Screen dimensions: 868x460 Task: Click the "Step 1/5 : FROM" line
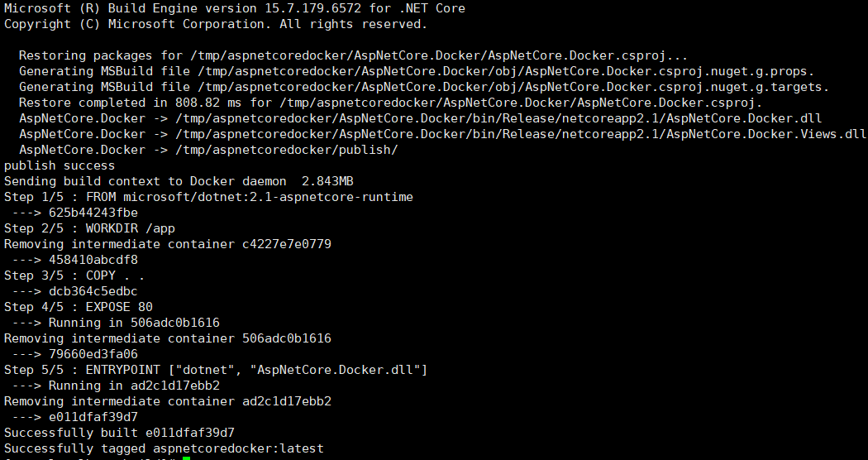point(208,197)
